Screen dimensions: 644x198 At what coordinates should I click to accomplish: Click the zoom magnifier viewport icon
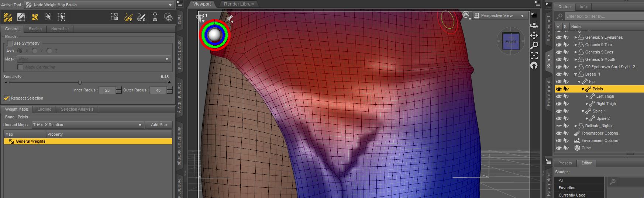(534, 45)
